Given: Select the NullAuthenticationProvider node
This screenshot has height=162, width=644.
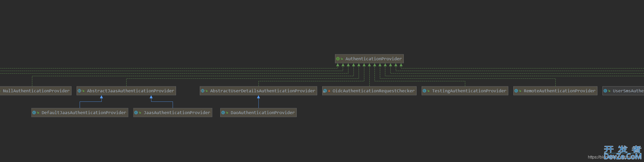Looking at the screenshot, I should 36,91.
